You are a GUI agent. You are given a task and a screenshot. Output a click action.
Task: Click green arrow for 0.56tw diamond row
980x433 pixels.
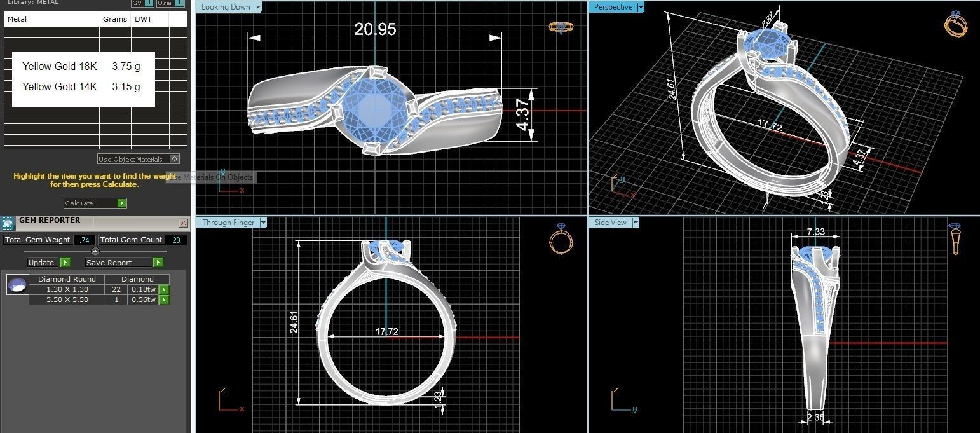pyautogui.click(x=163, y=299)
